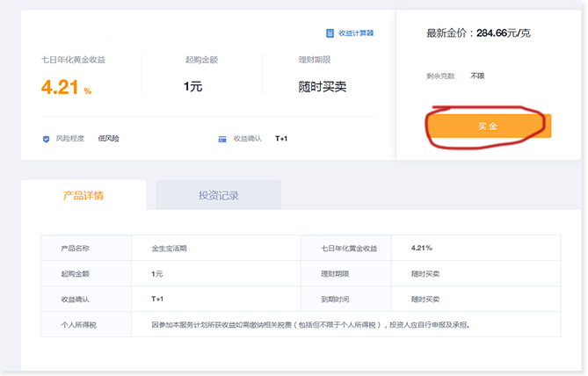Image resolution: width=588 pixels, height=376 pixels.
Task: Open the 收益计算器 link
Action: (x=355, y=33)
